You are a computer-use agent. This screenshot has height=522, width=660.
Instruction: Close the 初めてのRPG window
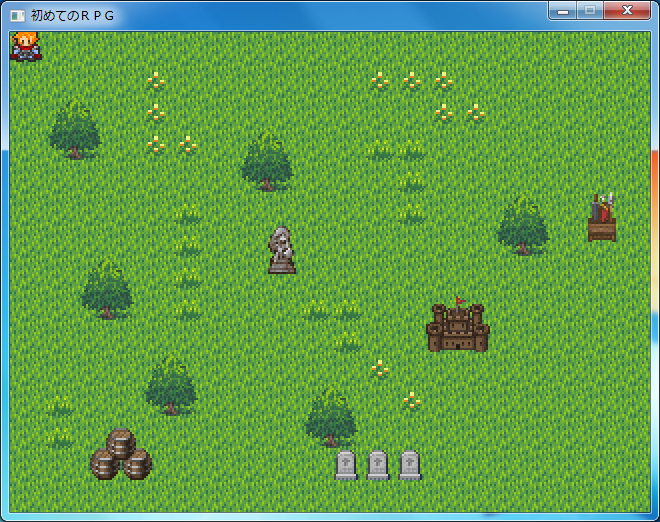point(627,11)
